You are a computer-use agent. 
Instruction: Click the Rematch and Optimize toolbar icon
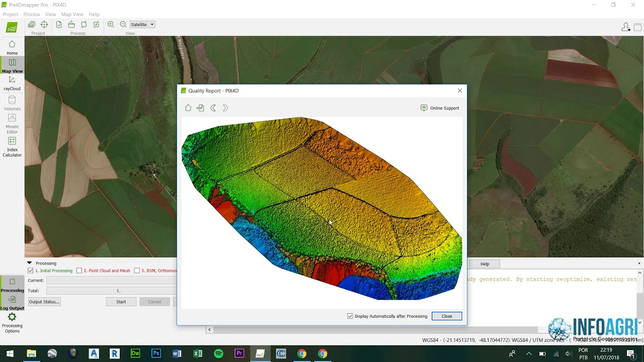[x=96, y=25]
